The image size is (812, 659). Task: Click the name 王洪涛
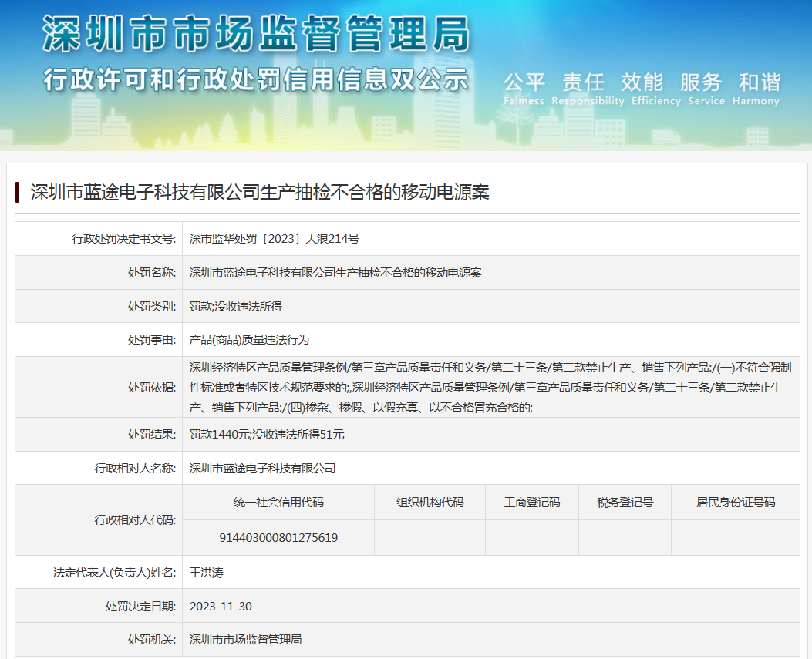point(207,572)
